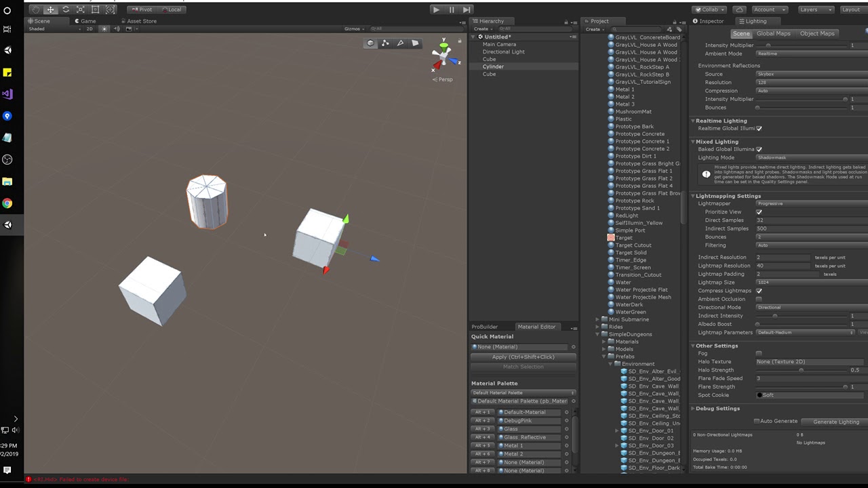
Task: Switch to the Inspector tab
Action: coord(707,21)
